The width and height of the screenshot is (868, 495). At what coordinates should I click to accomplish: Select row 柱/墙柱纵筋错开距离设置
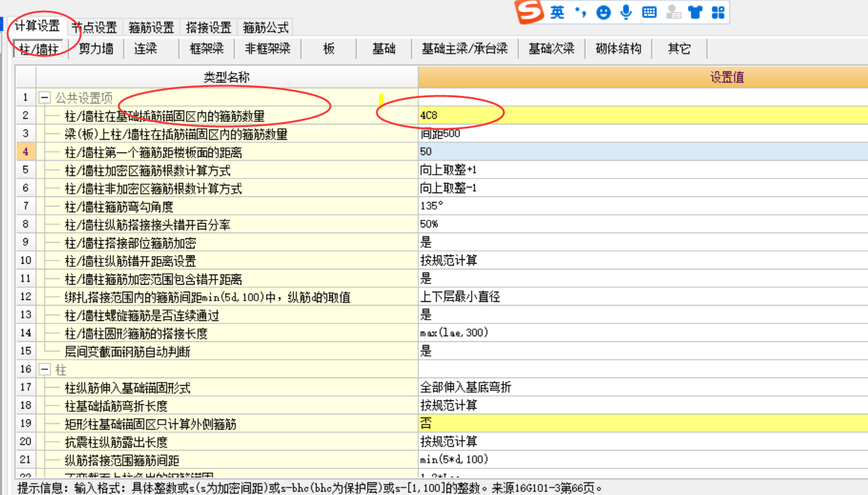tap(130, 261)
